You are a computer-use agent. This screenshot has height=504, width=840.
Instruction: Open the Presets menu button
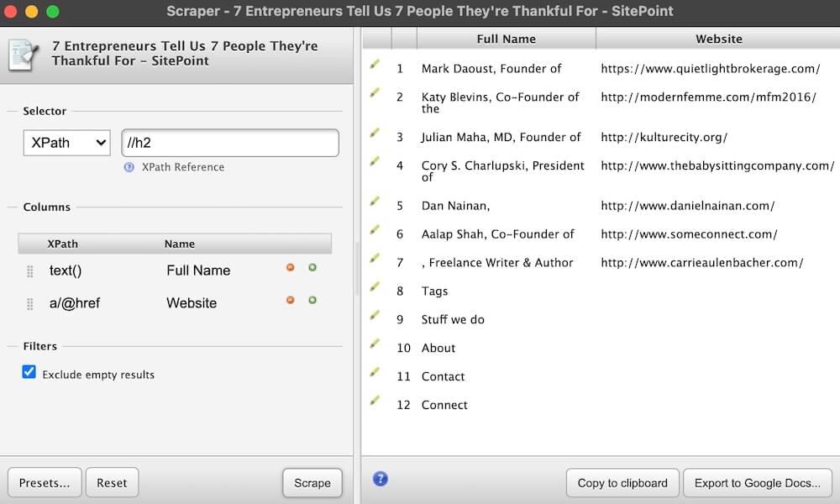click(x=45, y=483)
